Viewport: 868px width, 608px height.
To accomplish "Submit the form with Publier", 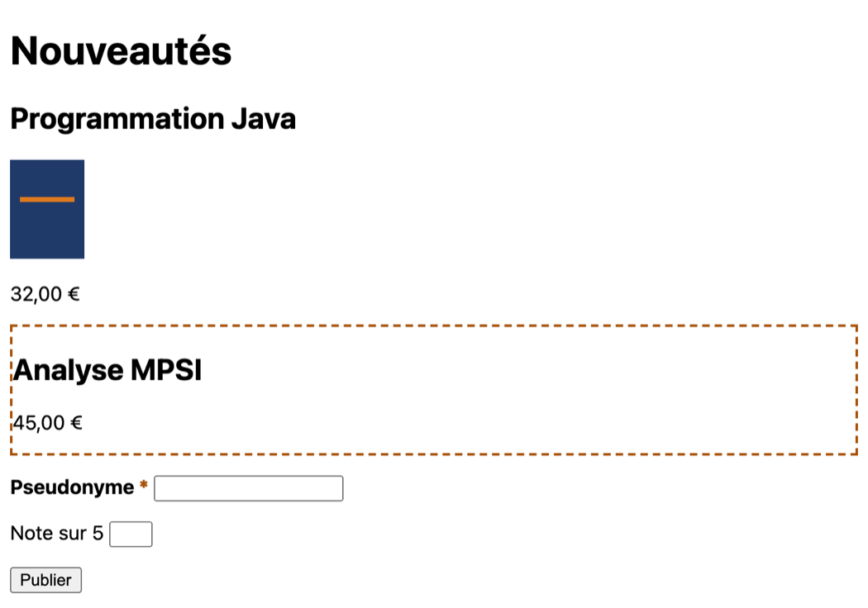I will pos(46,580).
